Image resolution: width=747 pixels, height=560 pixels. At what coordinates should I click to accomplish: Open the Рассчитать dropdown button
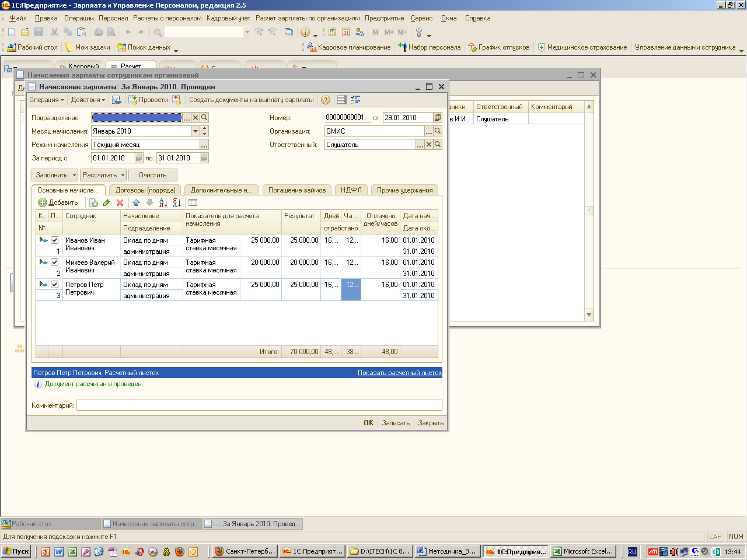103,175
